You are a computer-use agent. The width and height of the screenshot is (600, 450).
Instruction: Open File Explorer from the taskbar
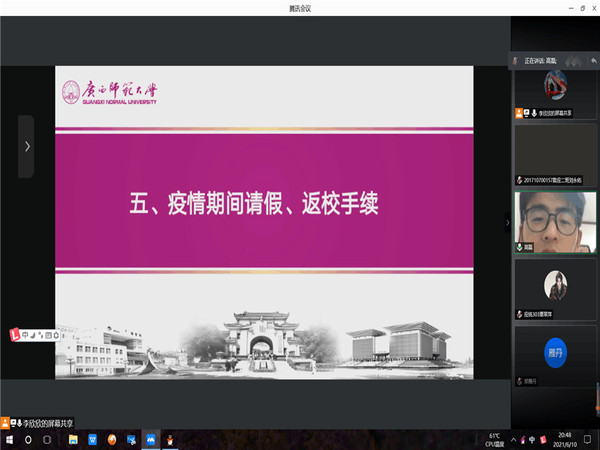(72, 440)
